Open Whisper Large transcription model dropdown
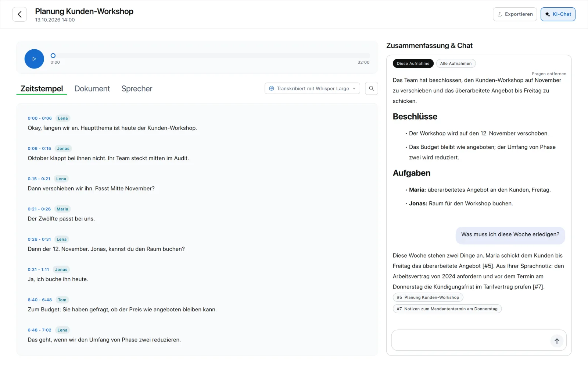This screenshot has width=588, height=368. pyautogui.click(x=312, y=88)
